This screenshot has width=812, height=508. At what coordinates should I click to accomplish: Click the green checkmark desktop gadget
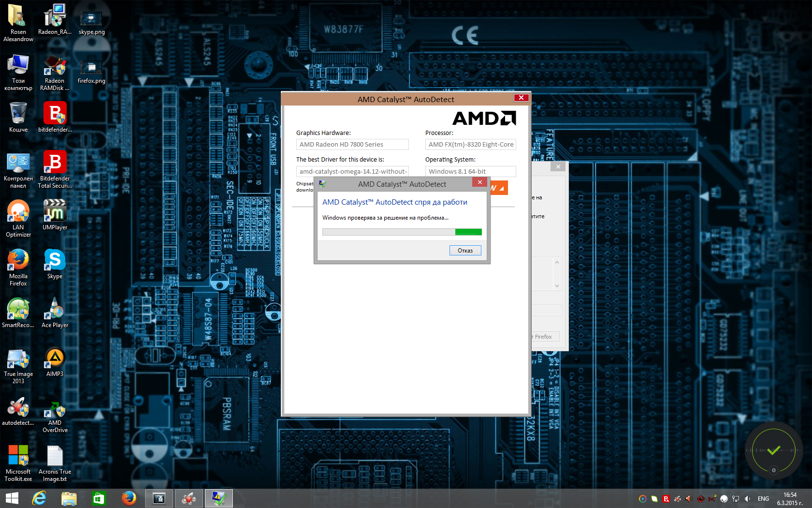(x=773, y=450)
